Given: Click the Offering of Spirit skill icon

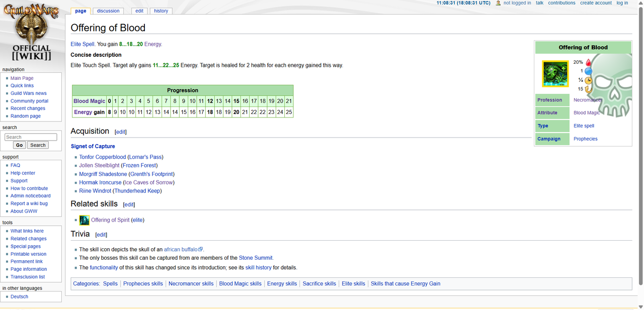Looking at the screenshot, I should point(85,220).
